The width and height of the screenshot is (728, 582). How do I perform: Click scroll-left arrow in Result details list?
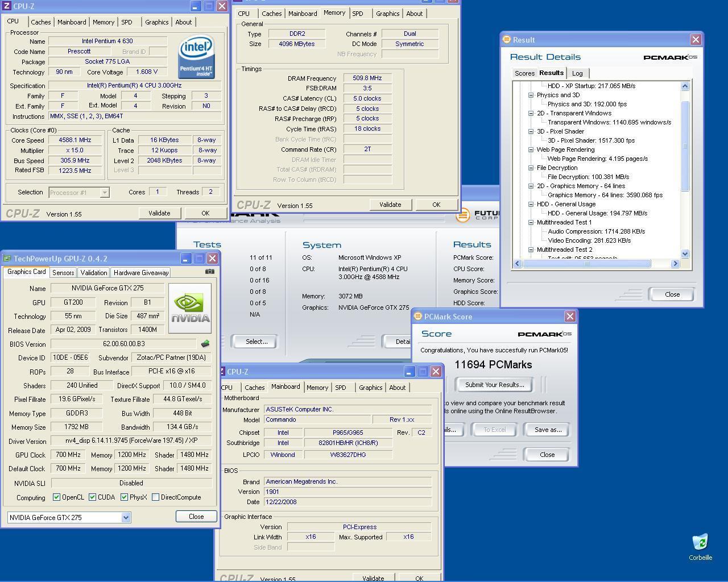518,263
